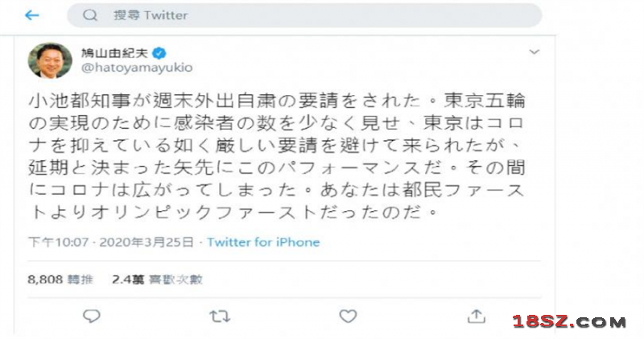The image size is (644, 339).
Task: Click the magnifier search icon
Action: point(90,15)
